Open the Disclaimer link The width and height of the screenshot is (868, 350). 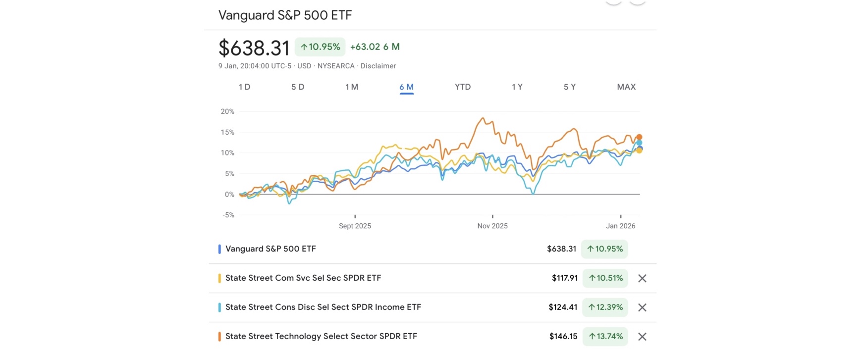[378, 66]
